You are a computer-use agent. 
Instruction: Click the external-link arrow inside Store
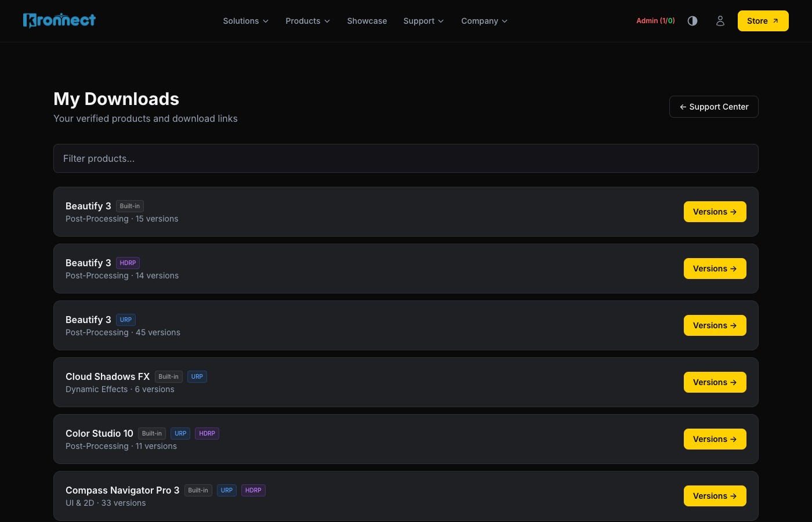point(775,20)
